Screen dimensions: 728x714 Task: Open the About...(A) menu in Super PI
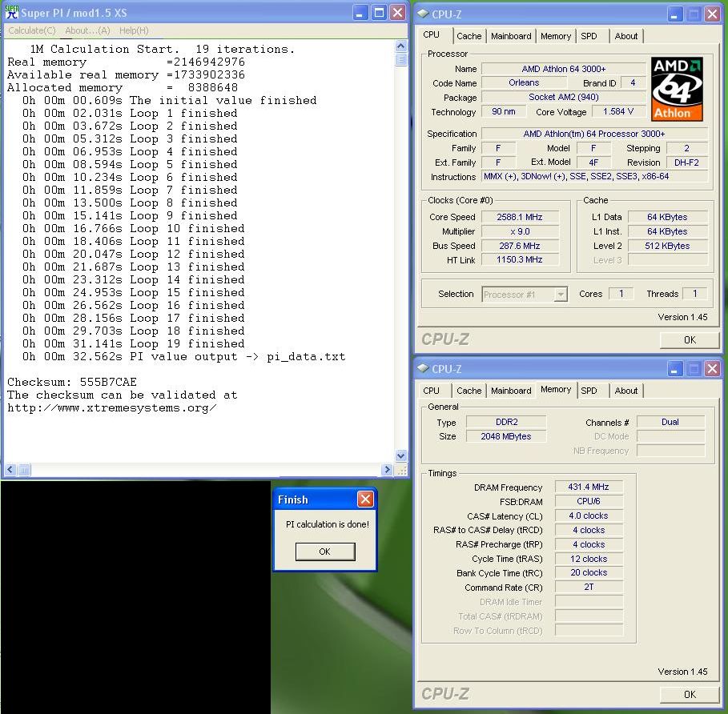pyautogui.click(x=87, y=30)
